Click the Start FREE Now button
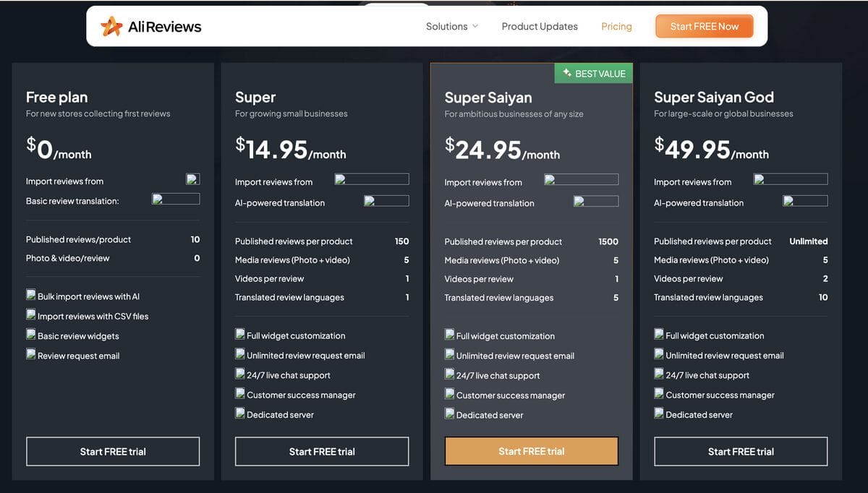The width and height of the screenshot is (868, 493). [704, 25]
